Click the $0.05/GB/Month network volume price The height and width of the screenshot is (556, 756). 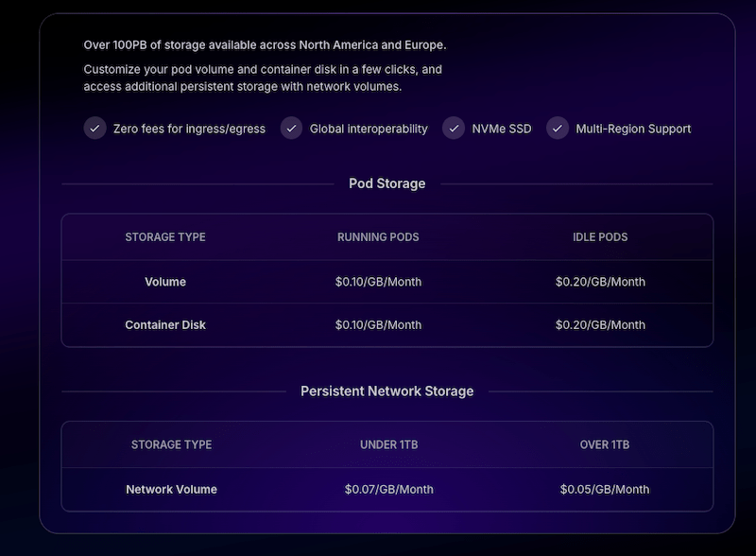605,490
